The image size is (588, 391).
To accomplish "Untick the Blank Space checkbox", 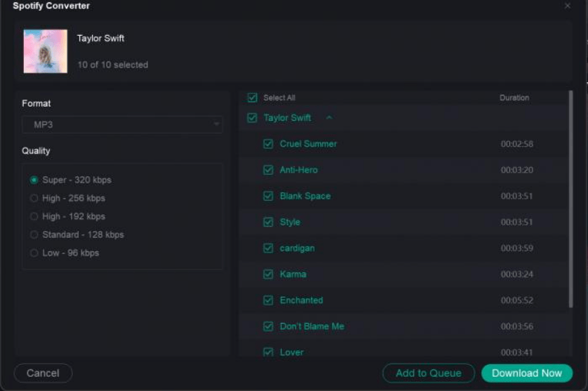I will 268,196.
